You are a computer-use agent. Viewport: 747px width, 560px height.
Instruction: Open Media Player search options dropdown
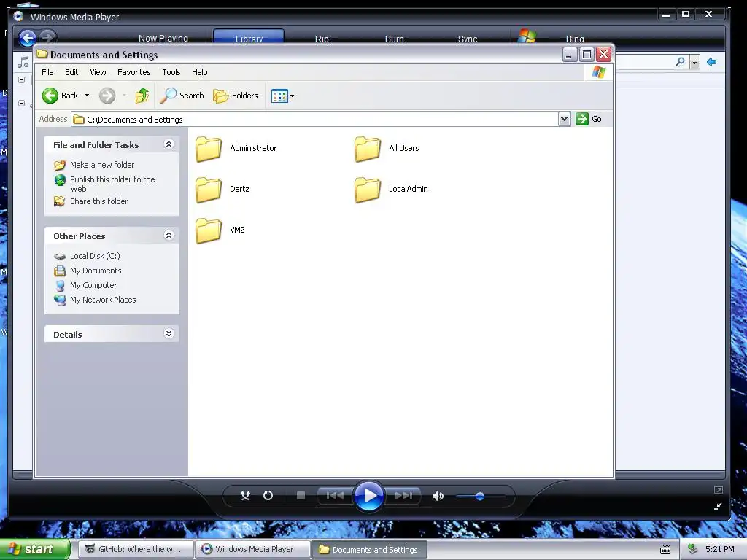[x=694, y=63]
